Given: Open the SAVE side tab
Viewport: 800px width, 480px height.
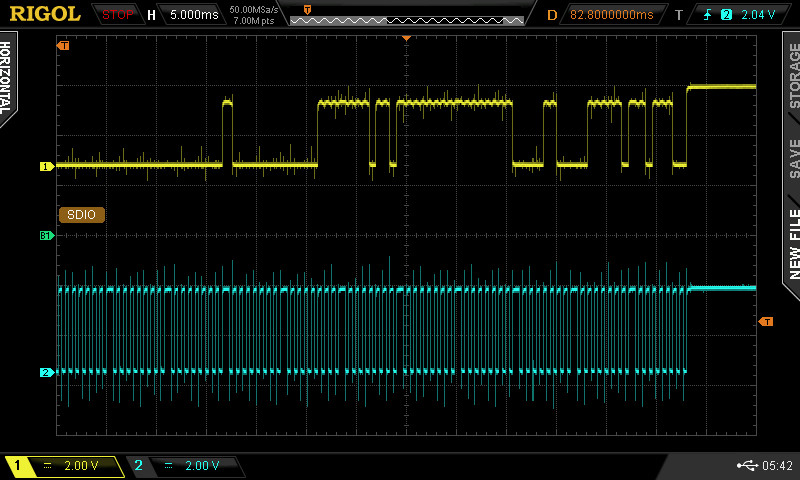Looking at the screenshot, I should click(x=794, y=159).
